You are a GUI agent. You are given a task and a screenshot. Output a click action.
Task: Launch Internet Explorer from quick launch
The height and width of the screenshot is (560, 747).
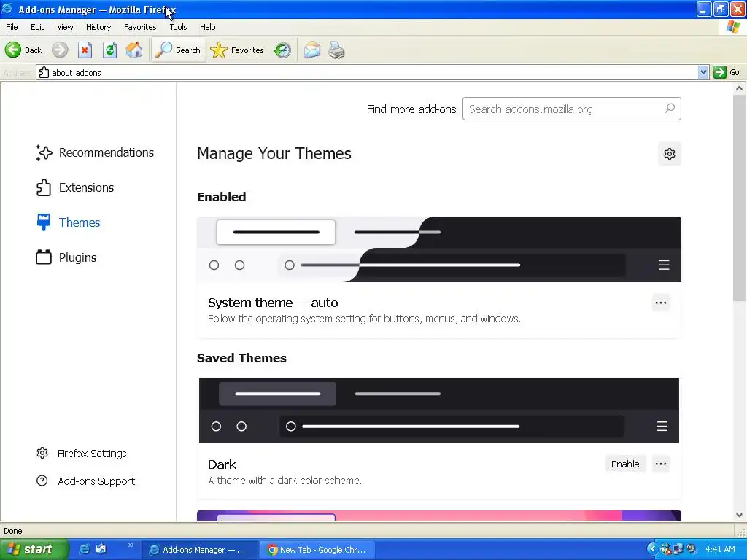(84, 549)
